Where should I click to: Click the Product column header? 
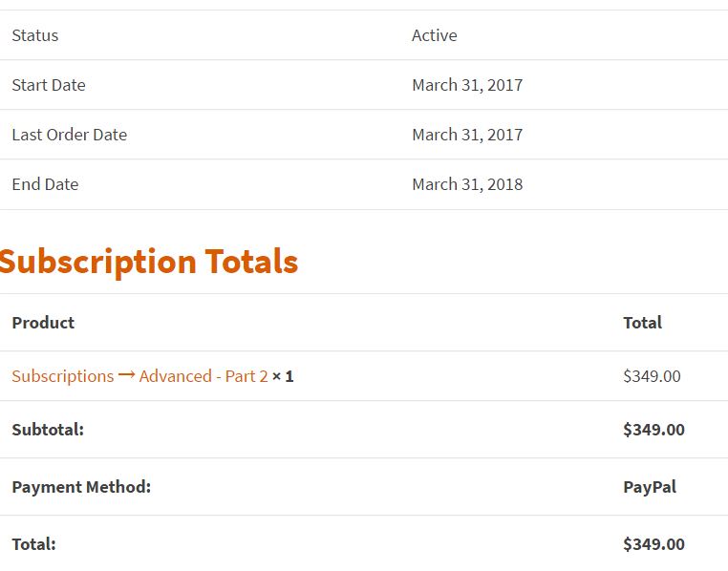43,323
